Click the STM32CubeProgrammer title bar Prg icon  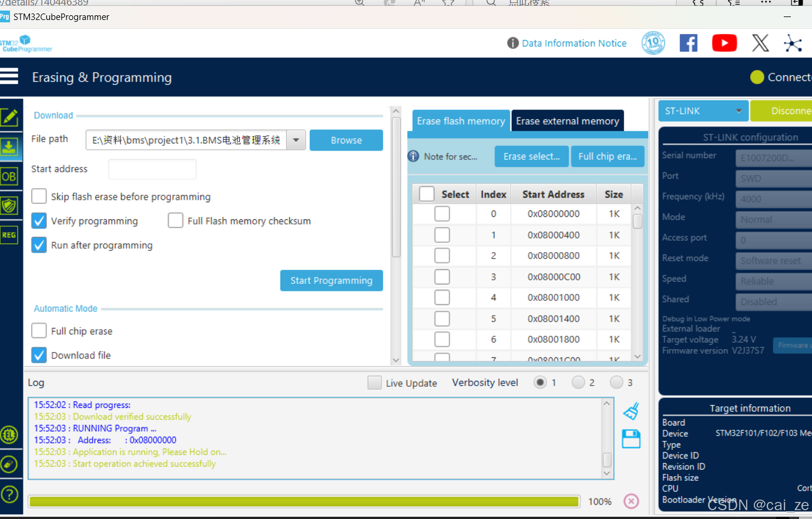[x=5, y=16]
